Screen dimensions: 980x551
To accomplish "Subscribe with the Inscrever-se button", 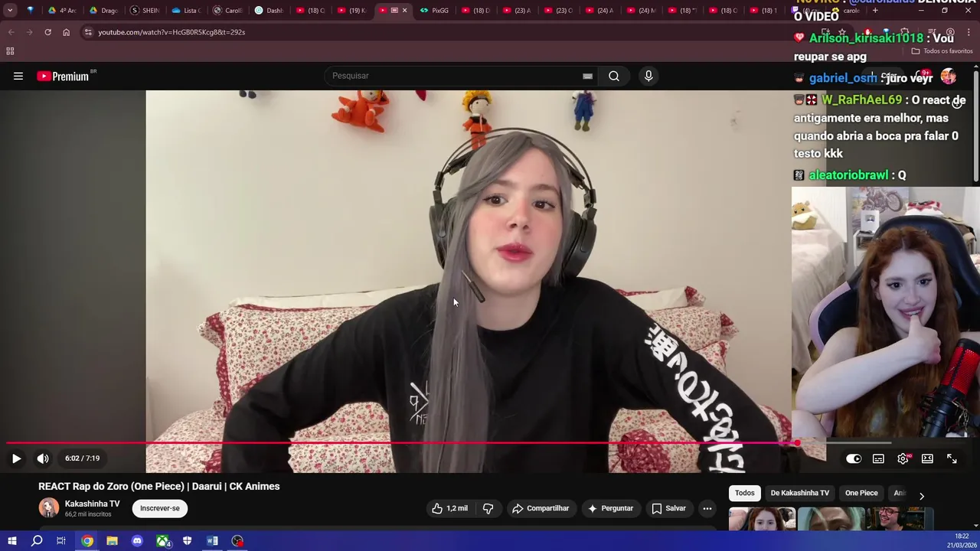I will [x=160, y=508].
